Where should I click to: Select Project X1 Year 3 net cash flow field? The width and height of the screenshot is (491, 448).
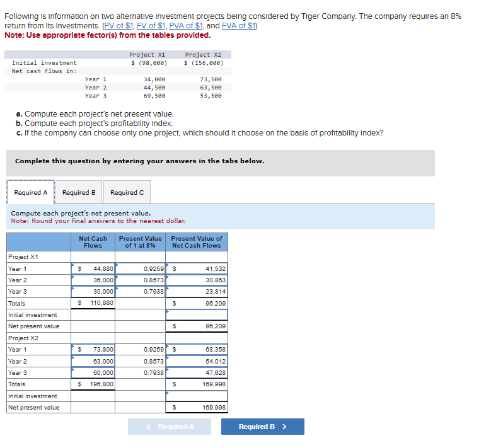click(x=93, y=292)
